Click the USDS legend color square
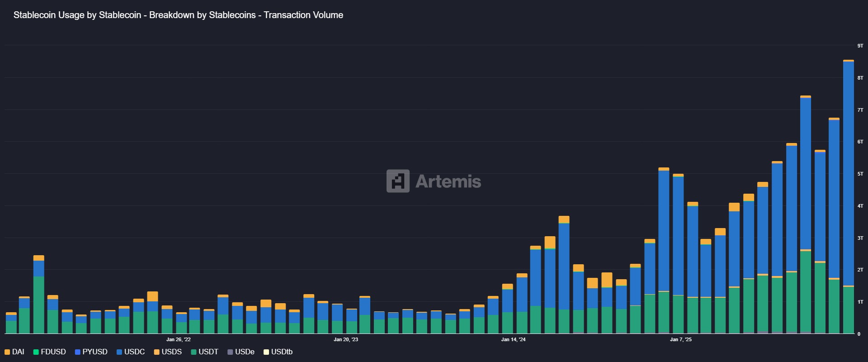The image size is (868, 362). coord(157,352)
